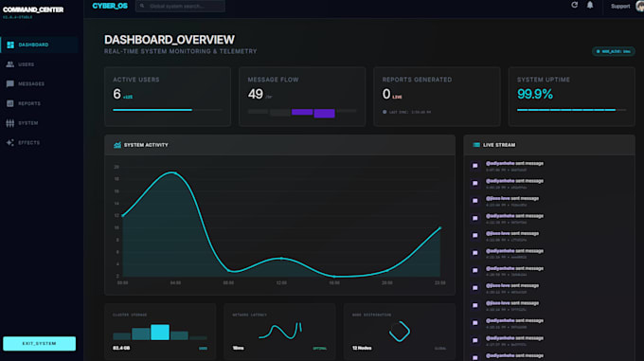644x361 pixels.
Task: Click the Reports icon in sidebar
Action: [x=10, y=103]
